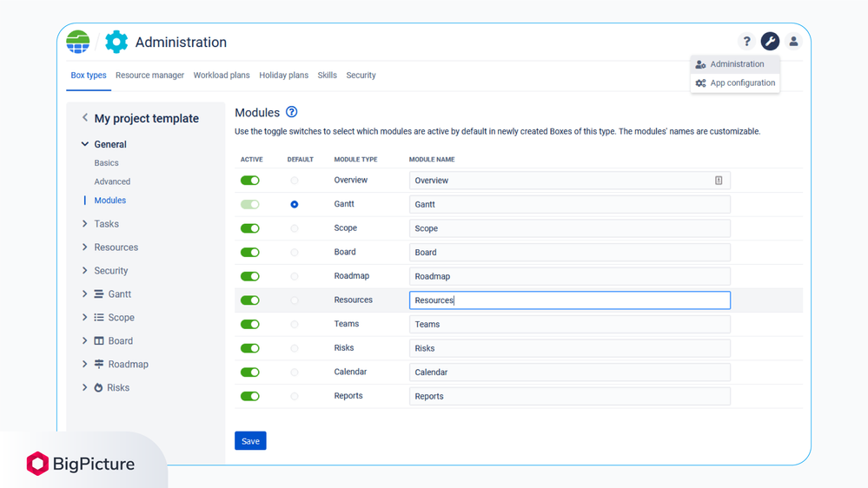Switch to the Box types tab
This screenshot has width=868, height=488.
[x=89, y=76]
